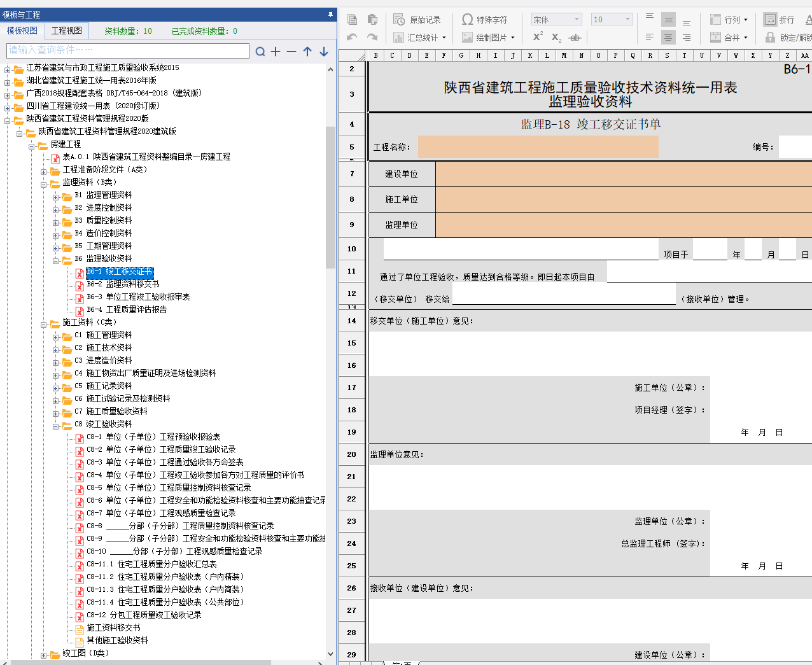Open the 合并 dropdown
Screen dimensions: 812x665
pyautogui.click(x=729, y=38)
